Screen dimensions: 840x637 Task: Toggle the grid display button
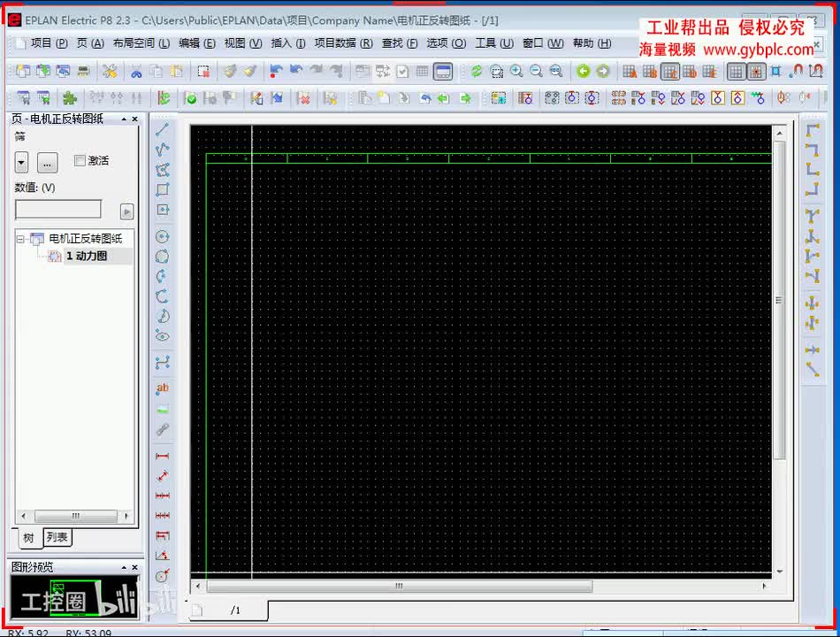[x=736, y=71]
